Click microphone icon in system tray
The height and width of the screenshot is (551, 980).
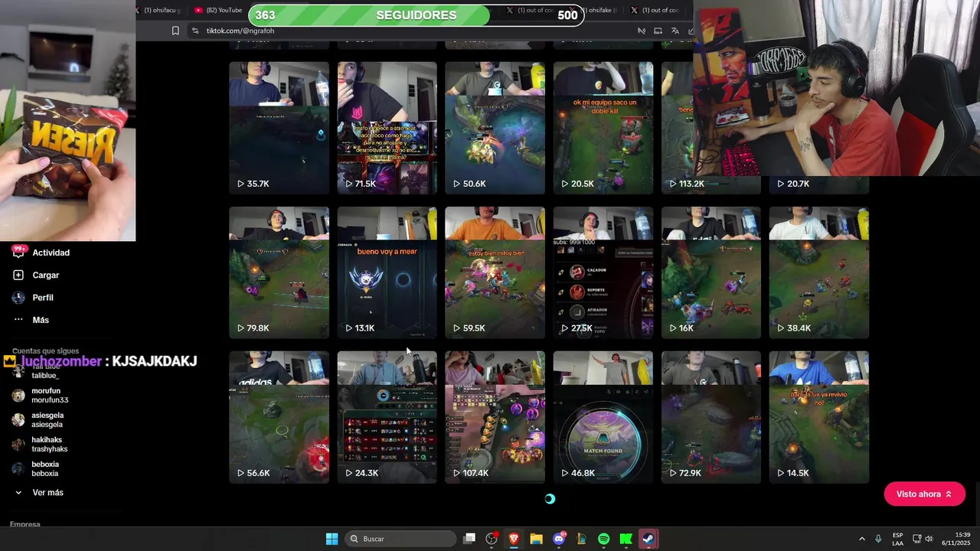pyautogui.click(x=878, y=539)
